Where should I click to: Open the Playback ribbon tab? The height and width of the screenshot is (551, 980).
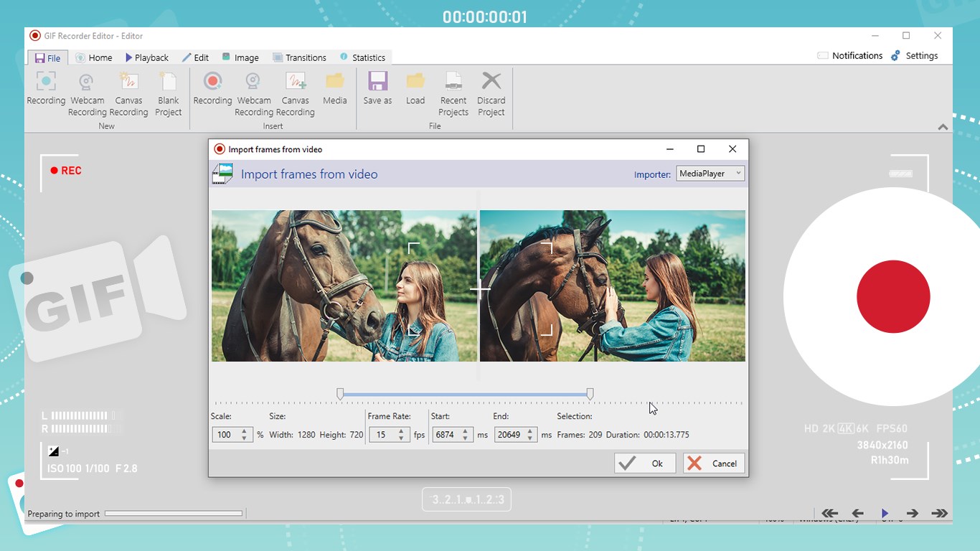pos(146,58)
